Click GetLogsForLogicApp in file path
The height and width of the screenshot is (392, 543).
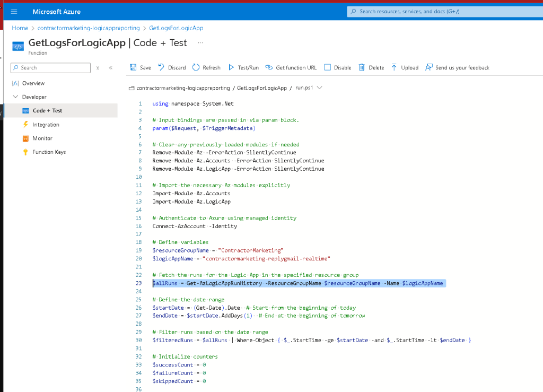(262, 88)
